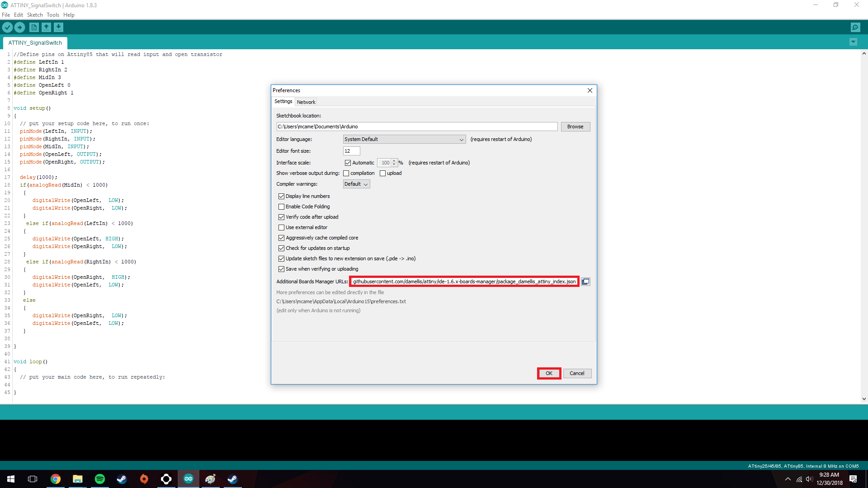The image size is (868, 488).
Task: Select the Settings tab in Preferences
Action: [283, 102]
